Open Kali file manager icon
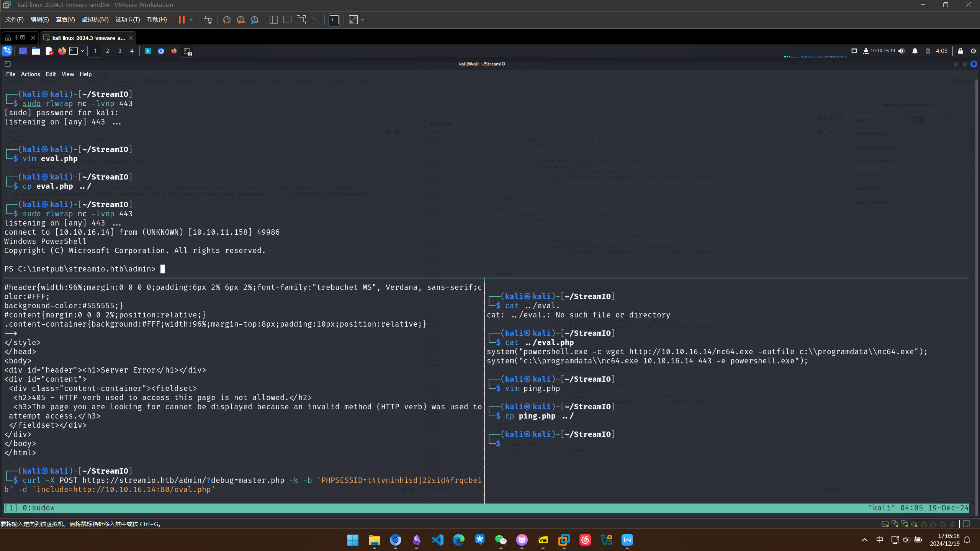Viewport: 980px width, 551px height. 36,51
